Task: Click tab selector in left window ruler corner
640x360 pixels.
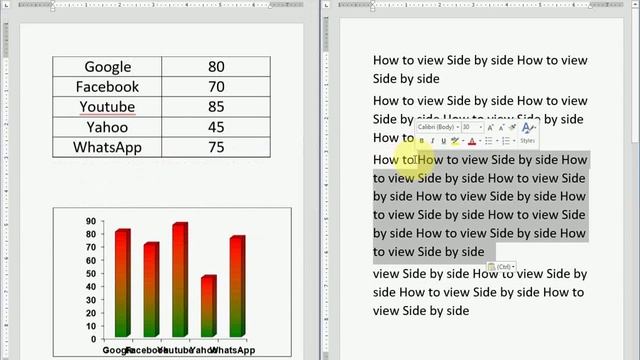Action: (x=6, y=5)
